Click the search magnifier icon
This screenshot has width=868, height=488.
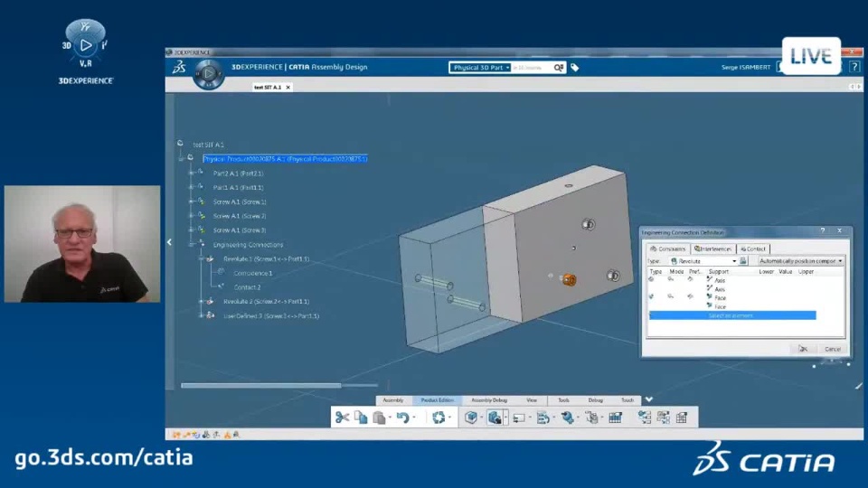(558, 68)
